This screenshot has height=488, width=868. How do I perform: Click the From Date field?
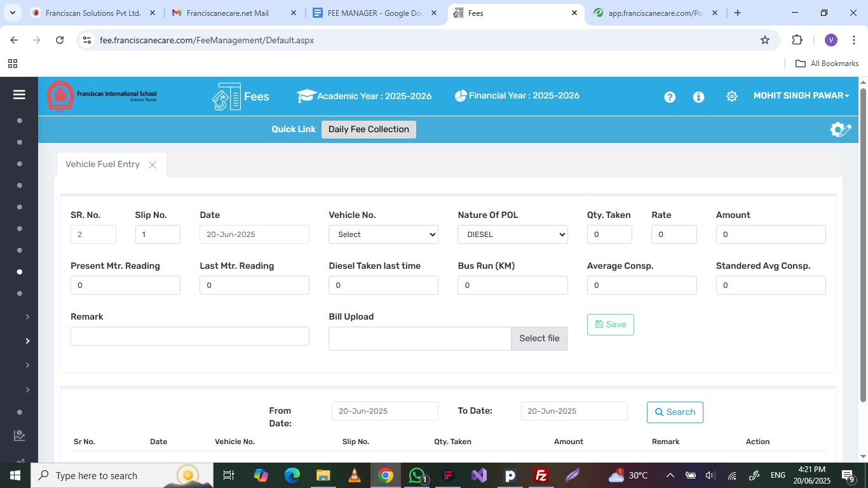pos(385,411)
